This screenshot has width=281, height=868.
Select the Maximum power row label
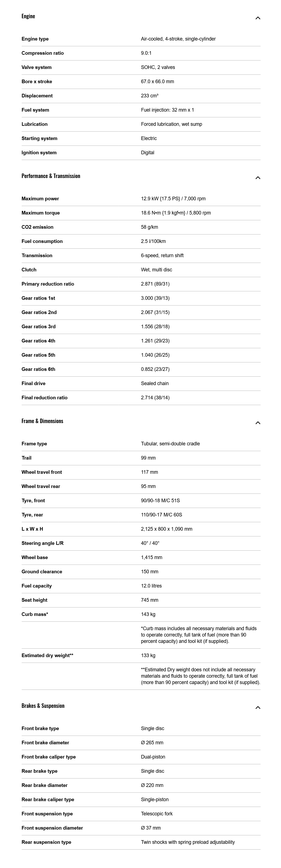40,199
